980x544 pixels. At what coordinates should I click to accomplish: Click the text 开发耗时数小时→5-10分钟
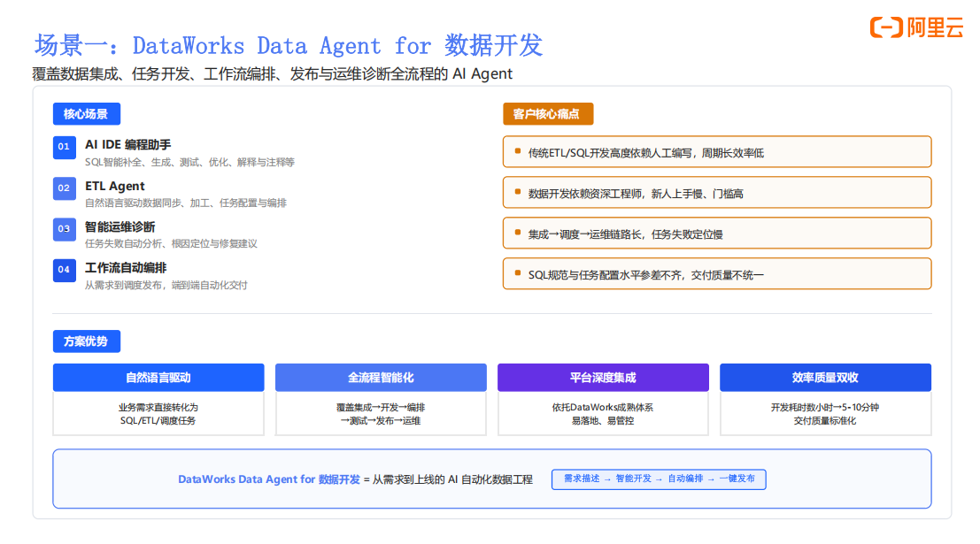coord(825,407)
